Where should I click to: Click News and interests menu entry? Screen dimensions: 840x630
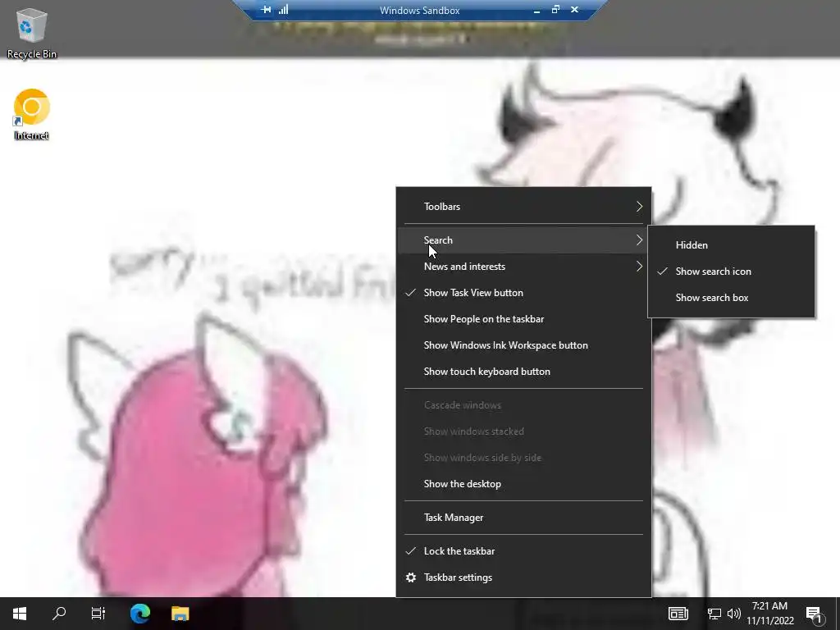(x=523, y=267)
